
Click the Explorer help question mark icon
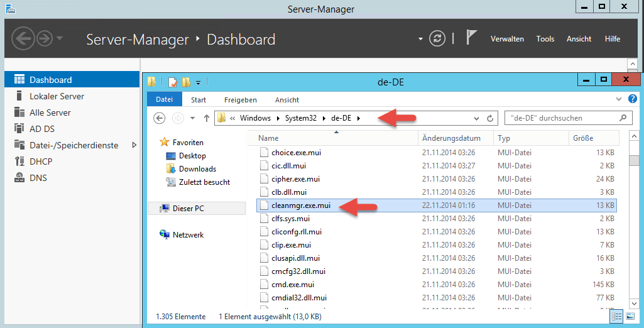click(633, 99)
